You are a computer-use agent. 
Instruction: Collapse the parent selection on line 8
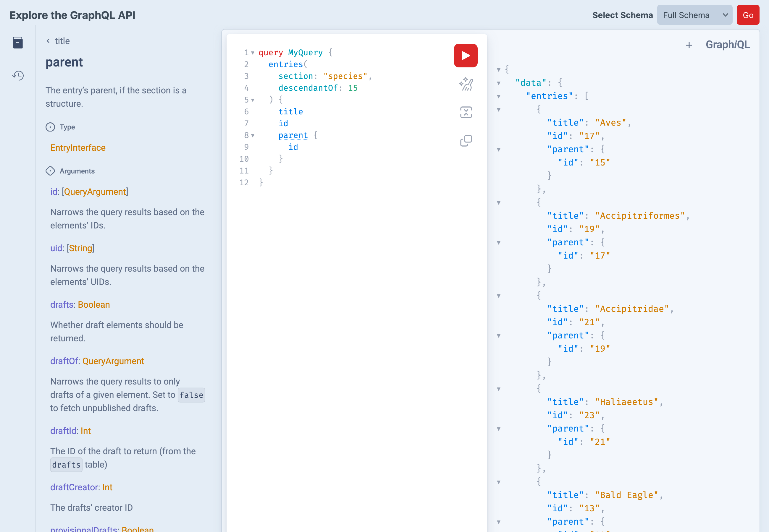pos(253,136)
